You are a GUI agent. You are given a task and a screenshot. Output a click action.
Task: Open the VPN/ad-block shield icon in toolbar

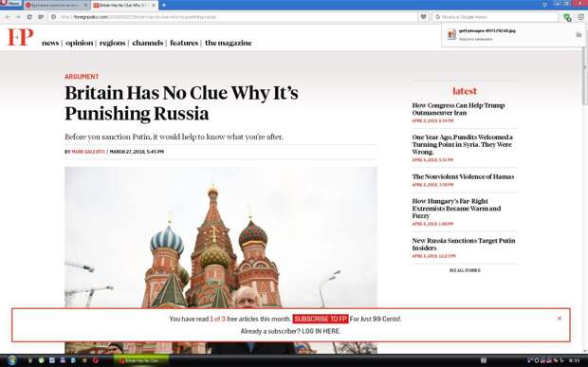(x=567, y=17)
